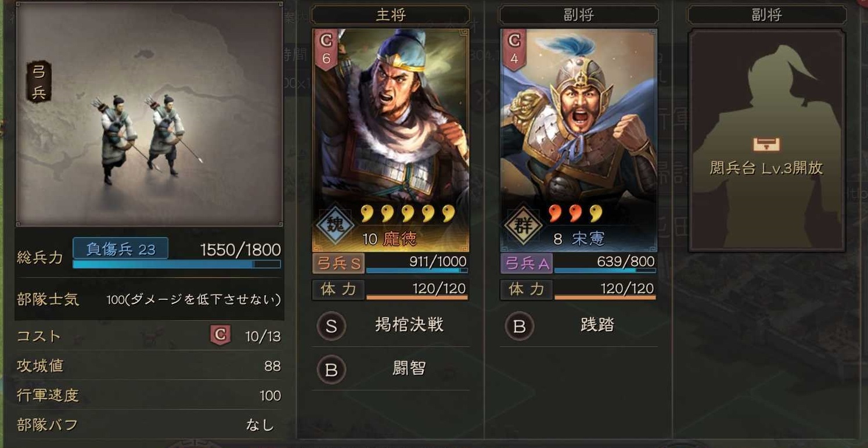This screenshot has height=448, width=868.
Task: Click the 弓兵 S troop type label
Action: 339,263
